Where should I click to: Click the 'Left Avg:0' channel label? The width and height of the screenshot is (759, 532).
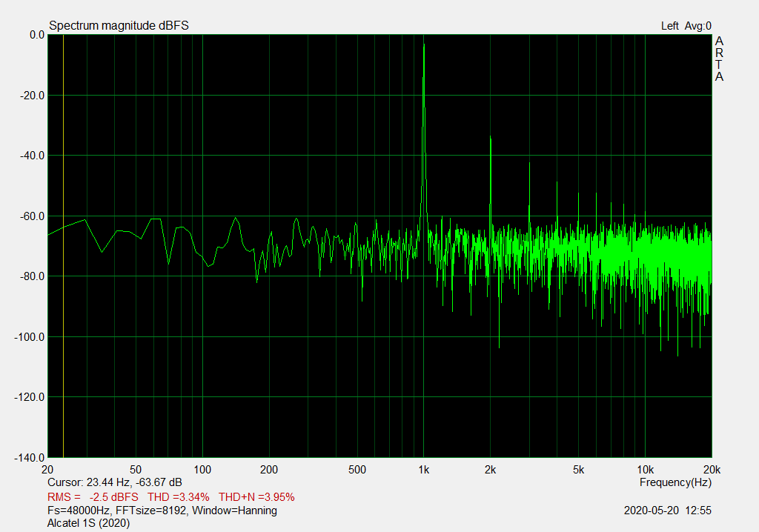pos(686,26)
